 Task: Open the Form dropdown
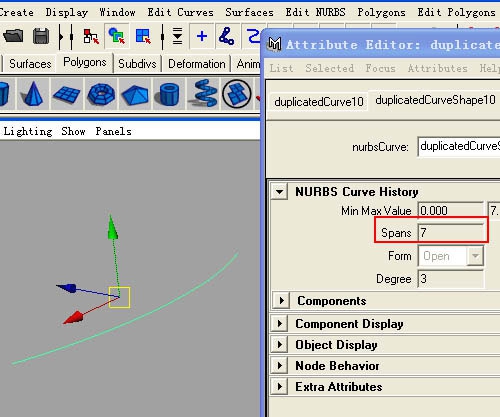(450, 256)
